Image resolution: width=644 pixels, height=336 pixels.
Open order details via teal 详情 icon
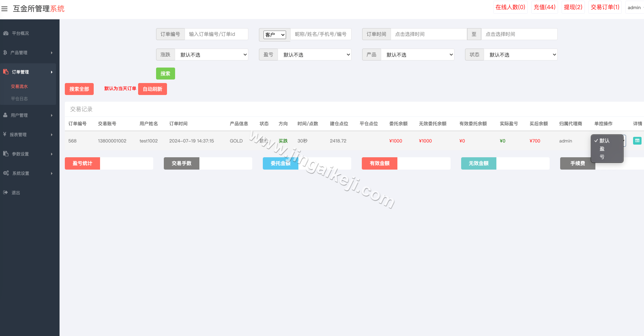pos(637,141)
